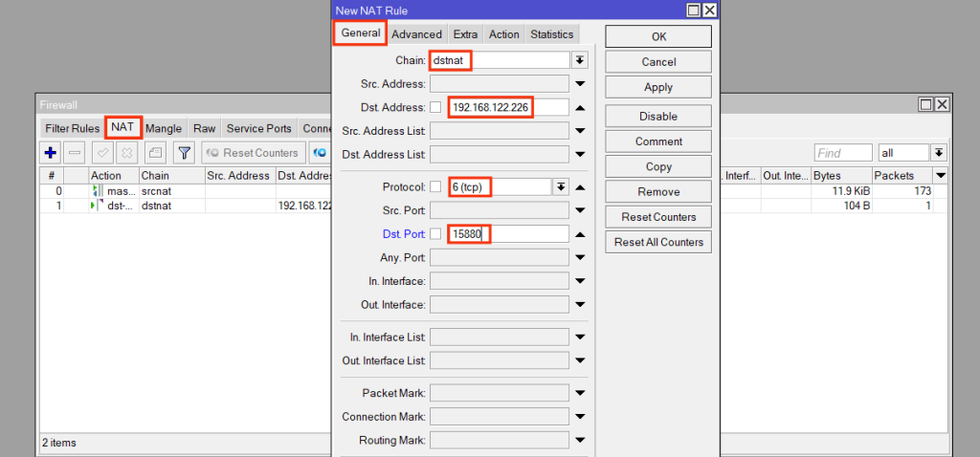Toggle the Dst. Port invert checkbox
This screenshot has width=980, height=457.
[x=435, y=234]
